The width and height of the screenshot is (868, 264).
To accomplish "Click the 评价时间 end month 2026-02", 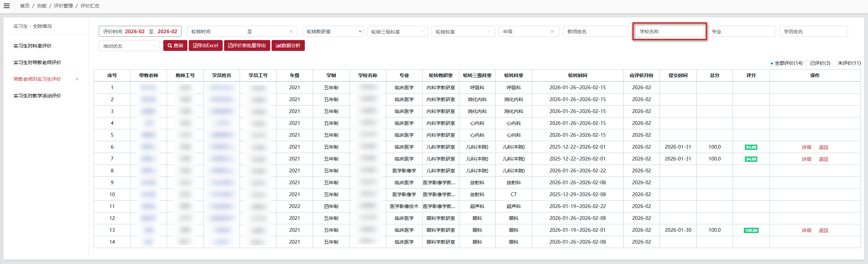I will pyautogui.click(x=167, y=32).
